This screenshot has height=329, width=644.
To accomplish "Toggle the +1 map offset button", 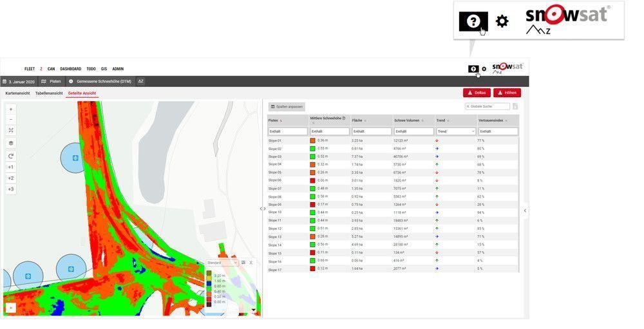I will [x=11, y=167].
